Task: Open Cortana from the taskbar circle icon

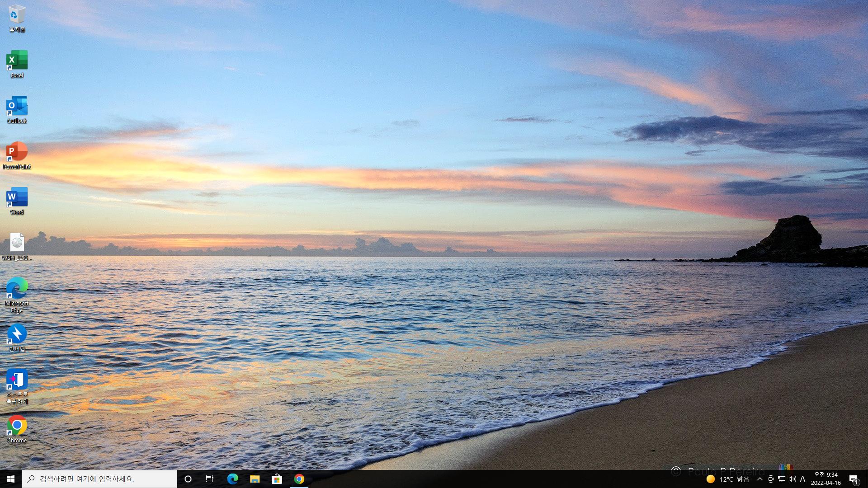Action: (188, 479)
